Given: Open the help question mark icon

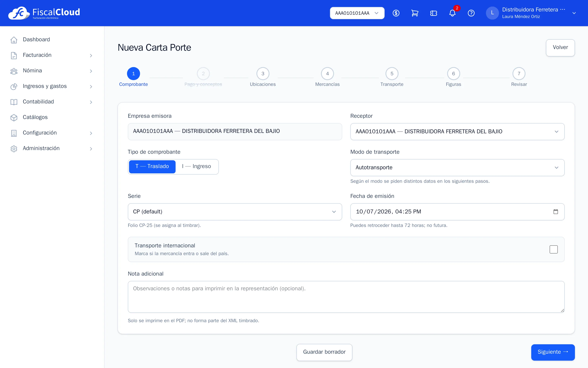Looking at the screenshot, I should coord(471,13).
